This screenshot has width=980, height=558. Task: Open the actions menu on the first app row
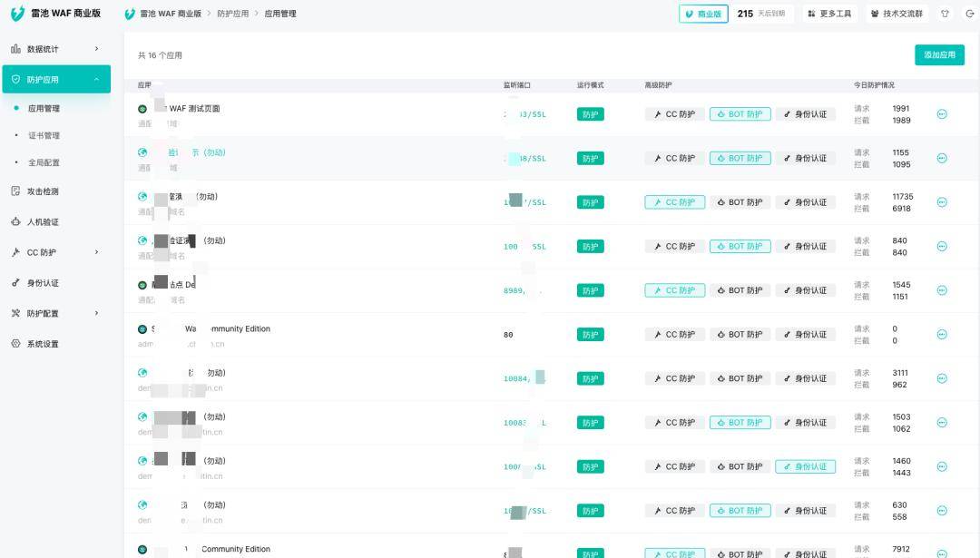point(944,113)
